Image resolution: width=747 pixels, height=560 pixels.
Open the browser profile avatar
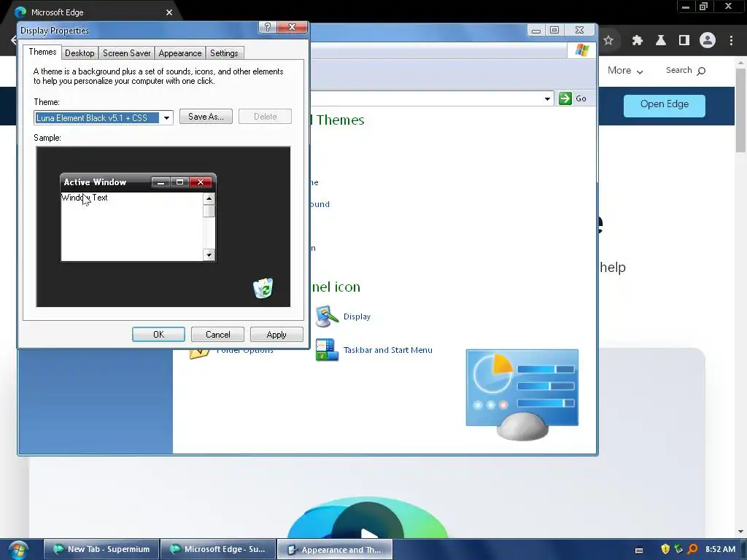pos(708,41)
